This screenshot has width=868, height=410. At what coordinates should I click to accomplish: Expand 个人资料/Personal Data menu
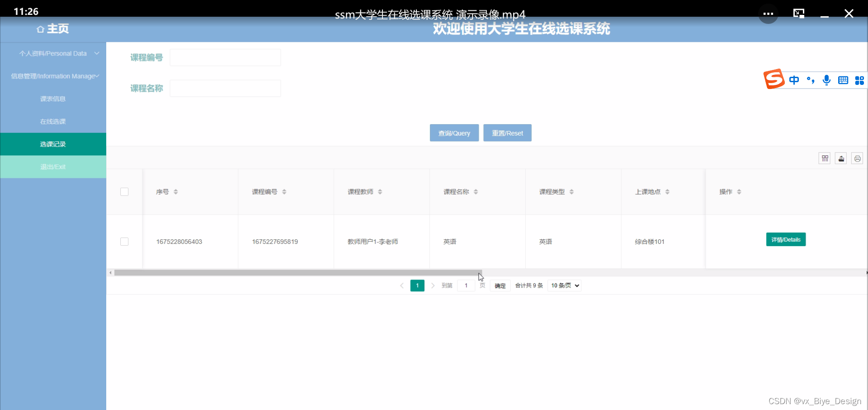pos(53,53)
